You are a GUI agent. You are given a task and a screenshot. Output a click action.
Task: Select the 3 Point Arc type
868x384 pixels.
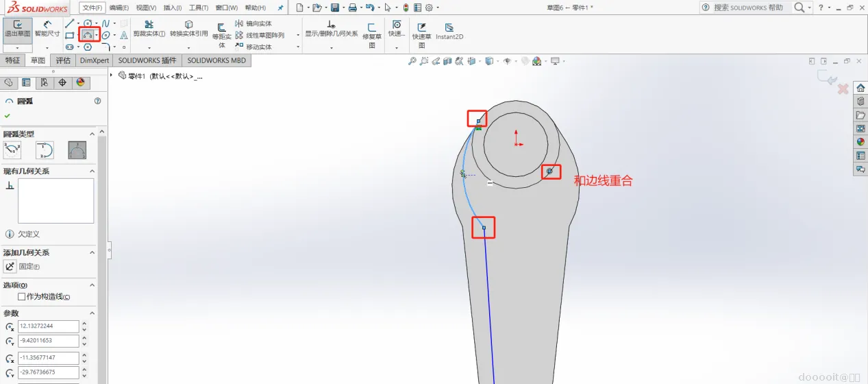[x=77, y=149]
